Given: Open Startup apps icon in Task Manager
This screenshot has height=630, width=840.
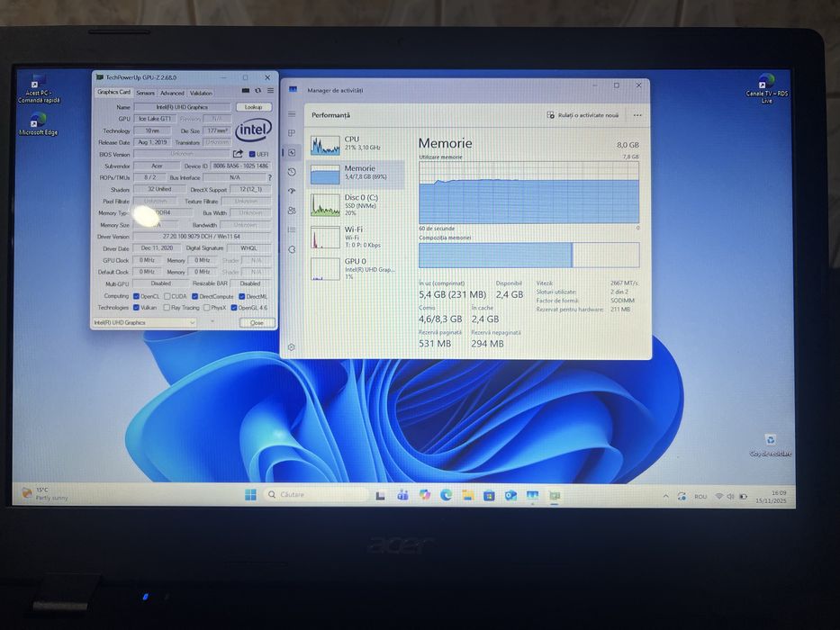Looking at the screenshot, I should pos(292,191).
